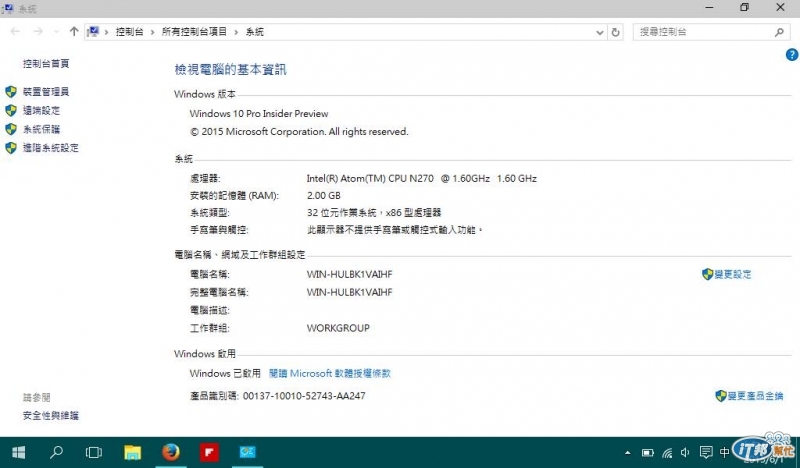Open 安全性與維護 link
The width and height of the screenshot is (800, 468).
coord(51,415)
